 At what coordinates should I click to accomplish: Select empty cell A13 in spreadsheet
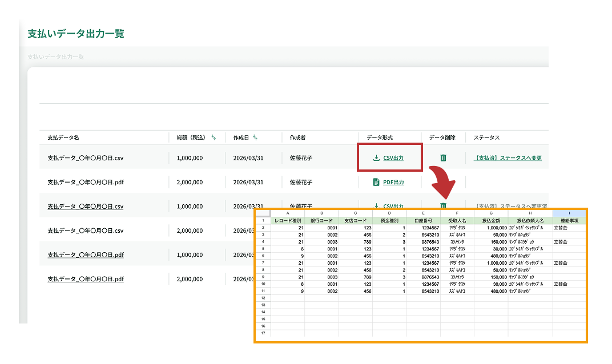[288, 305]
